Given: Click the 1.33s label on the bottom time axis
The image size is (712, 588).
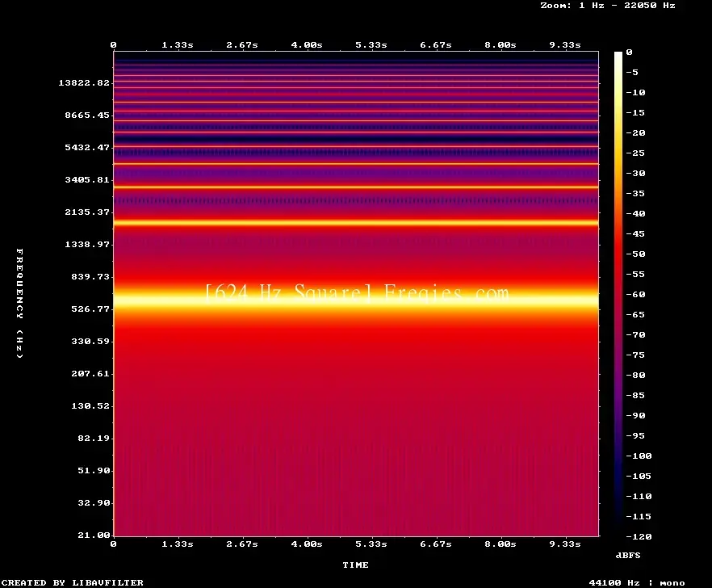Looking at the screenshot, I should click(x=178, y=544).
